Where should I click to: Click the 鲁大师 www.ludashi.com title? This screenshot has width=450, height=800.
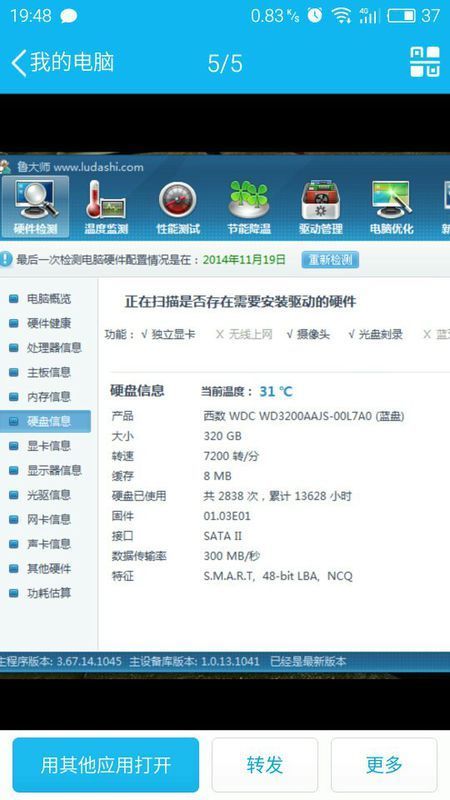click(80, 167)
